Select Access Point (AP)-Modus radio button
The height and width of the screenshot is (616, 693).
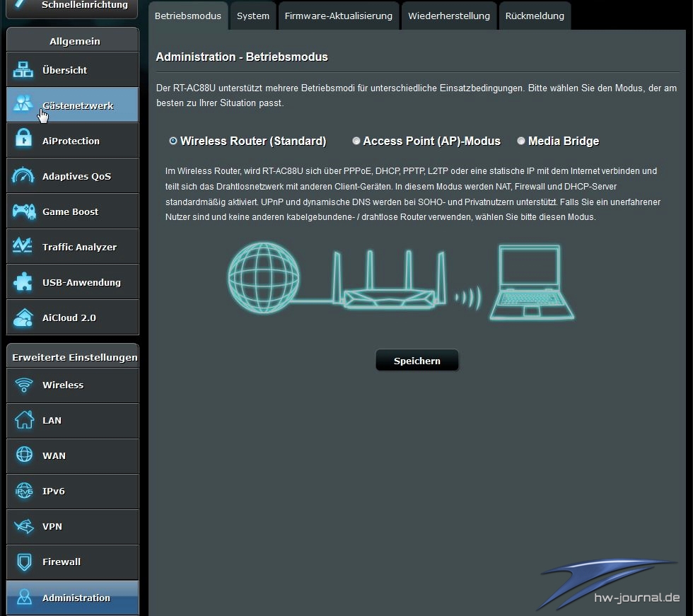(356, 141)
